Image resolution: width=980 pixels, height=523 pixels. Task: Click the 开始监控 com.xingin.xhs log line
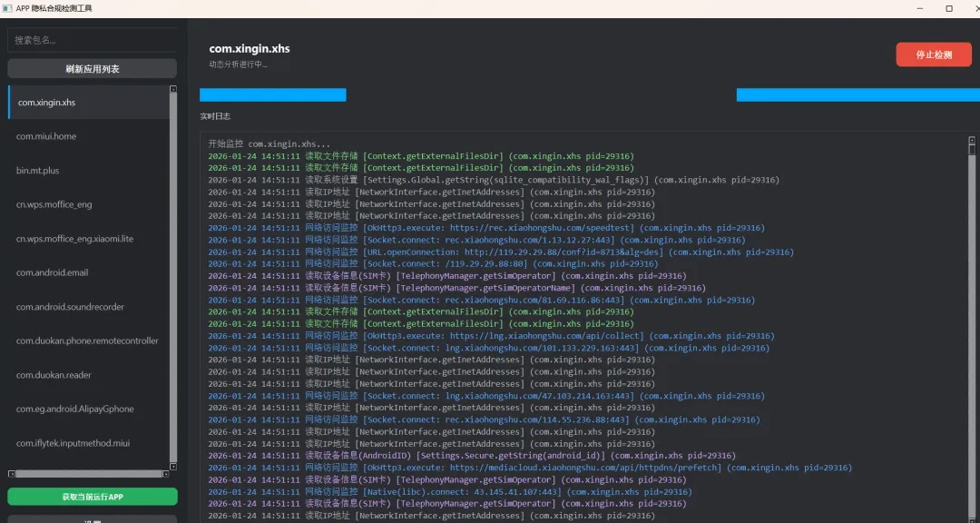tap(269, 143)
